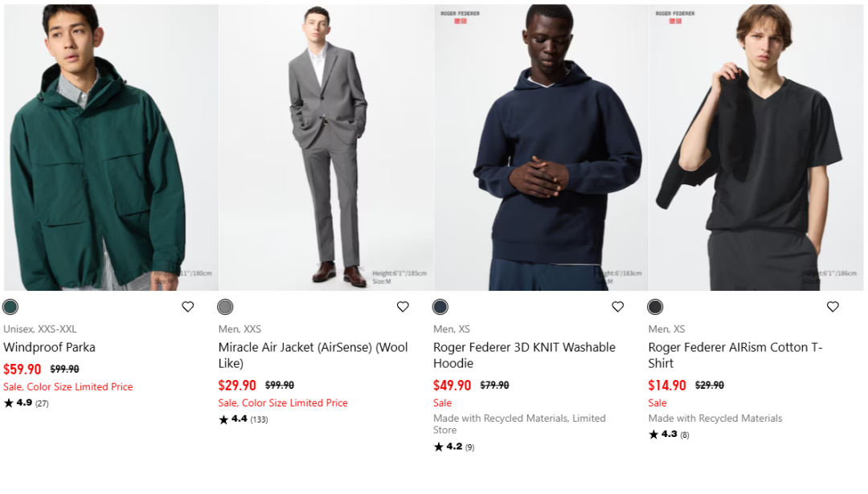Click the black T-shirt model photo
Image resolution: width=868 pixels, height=494 pixels.
(756, 148)
